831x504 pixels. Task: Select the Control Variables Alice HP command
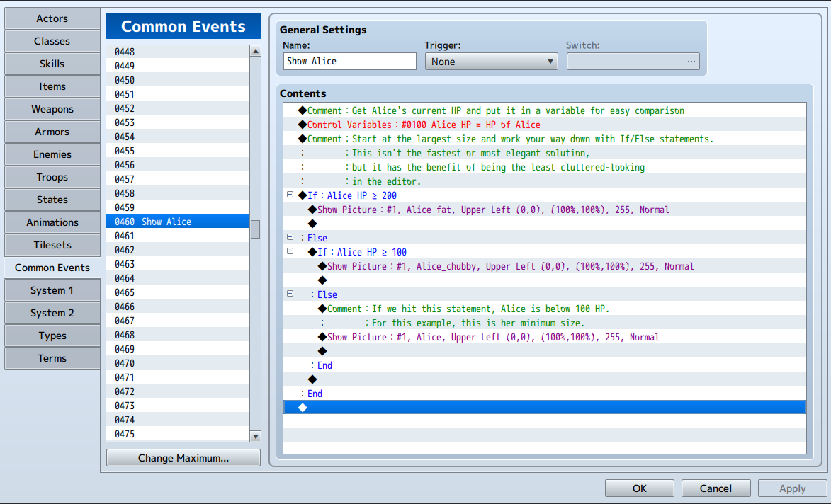coord(545,125)
